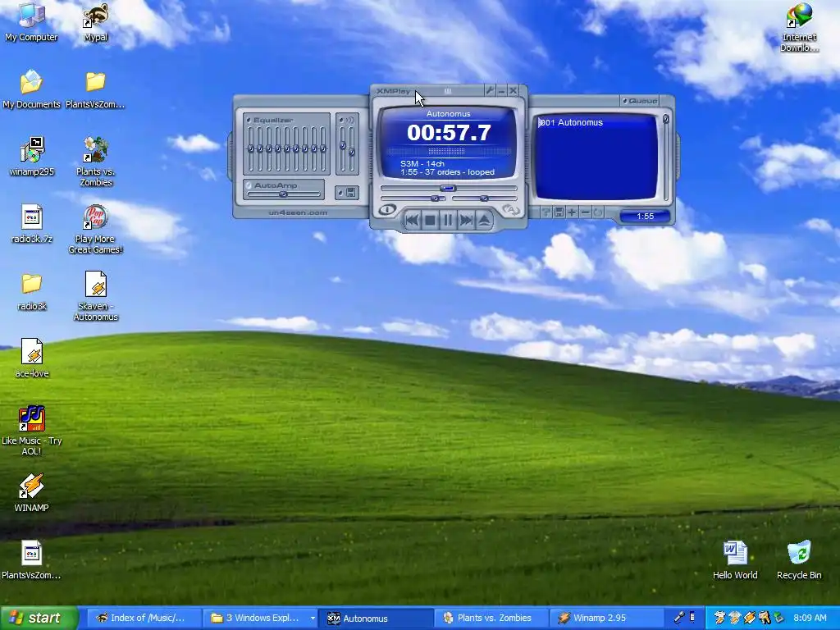The width and height of the screenshot is (840, 630).
Task: Select the radio3k folder icon
Action: (x=31, y=291)
